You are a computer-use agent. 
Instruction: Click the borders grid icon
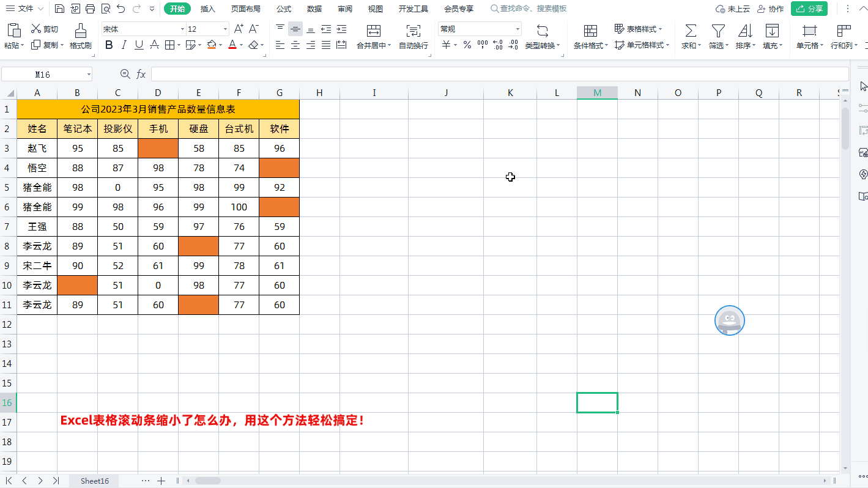169,45
